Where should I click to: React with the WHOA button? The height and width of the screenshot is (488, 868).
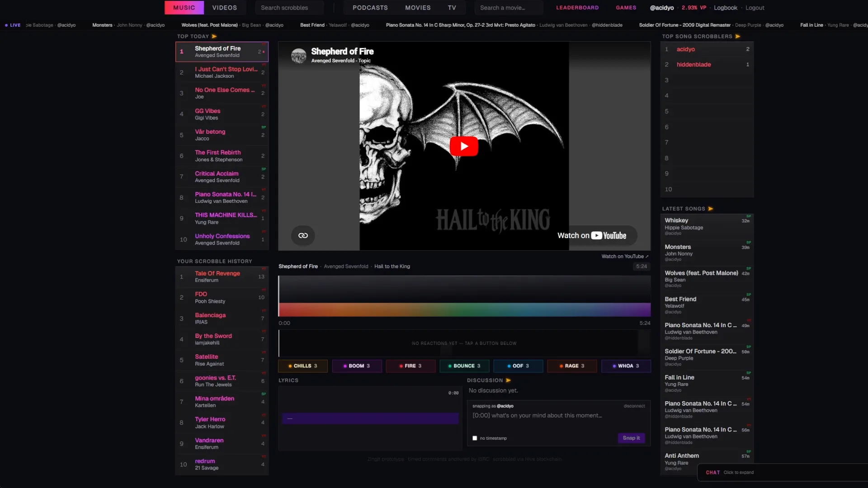[x=626, y=366]
